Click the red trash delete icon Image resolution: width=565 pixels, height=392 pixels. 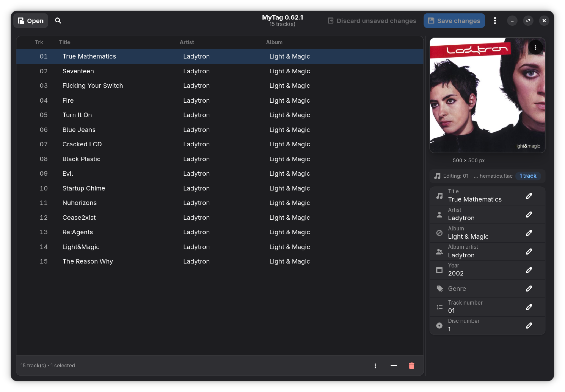pyautogui.click(x=411, y=366)
